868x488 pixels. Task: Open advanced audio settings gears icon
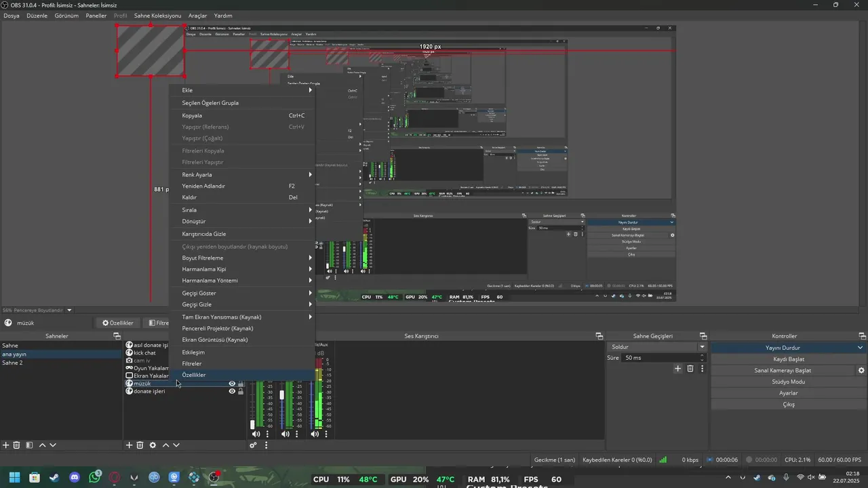(253, 445)
